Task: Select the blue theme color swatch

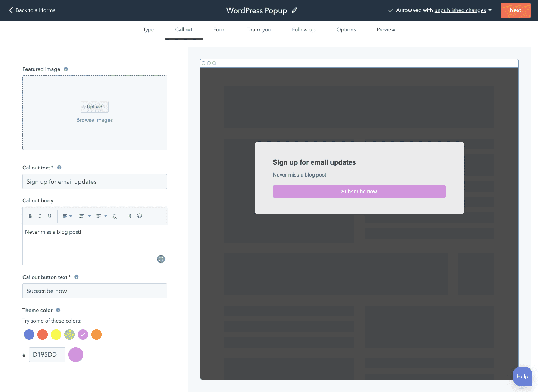Action: coord(29,335)
